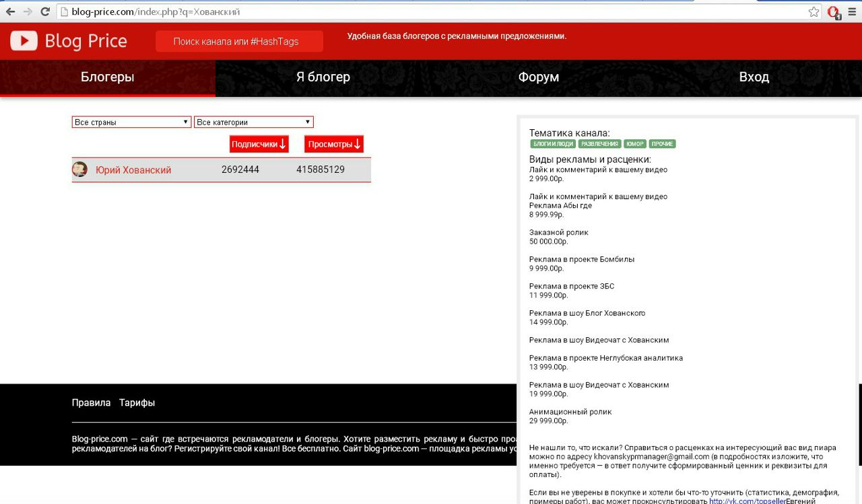
Task: Click the Удобная база блогеров tagline
Action: [x=457, y=36]
